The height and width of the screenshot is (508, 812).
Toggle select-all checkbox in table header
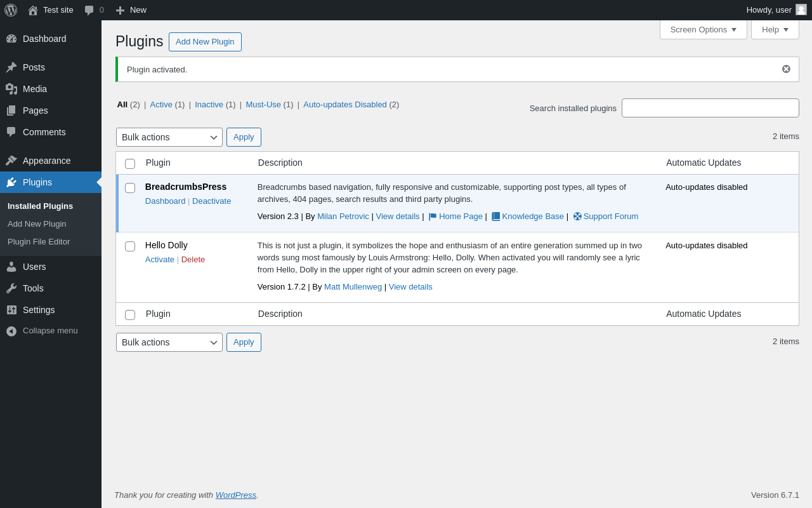[130, 164]
